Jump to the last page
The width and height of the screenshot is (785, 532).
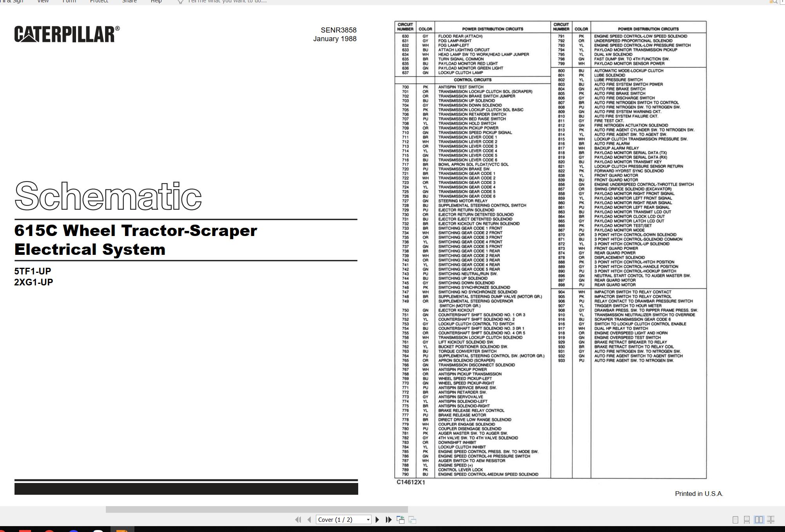pyautogui.click(x=388, y=519)
